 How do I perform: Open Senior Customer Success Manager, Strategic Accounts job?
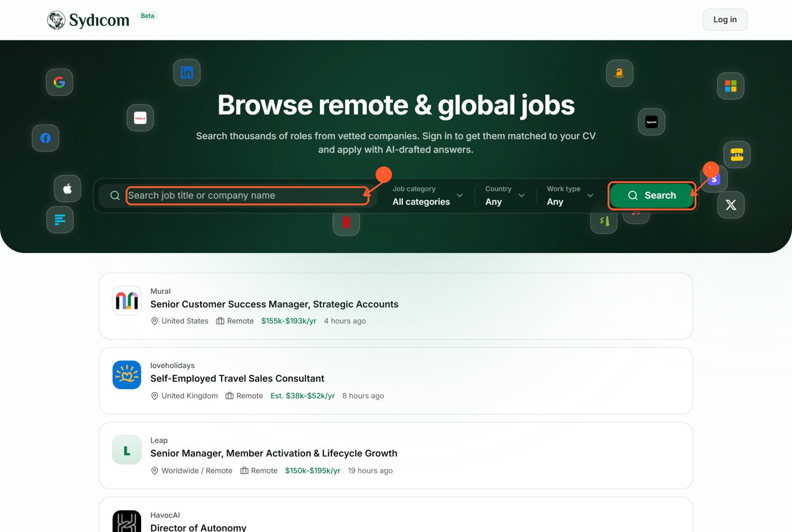click(x=274, y=304)
